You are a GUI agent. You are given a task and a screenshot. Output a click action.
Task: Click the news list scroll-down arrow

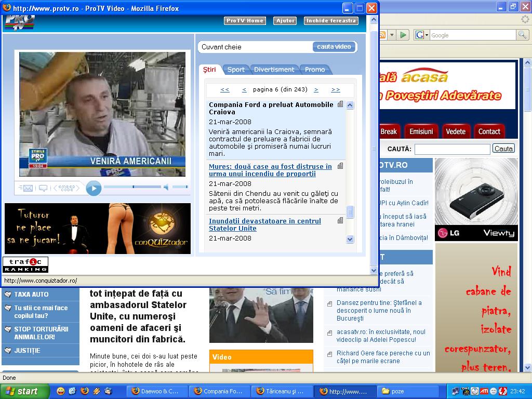pos(350,239)
